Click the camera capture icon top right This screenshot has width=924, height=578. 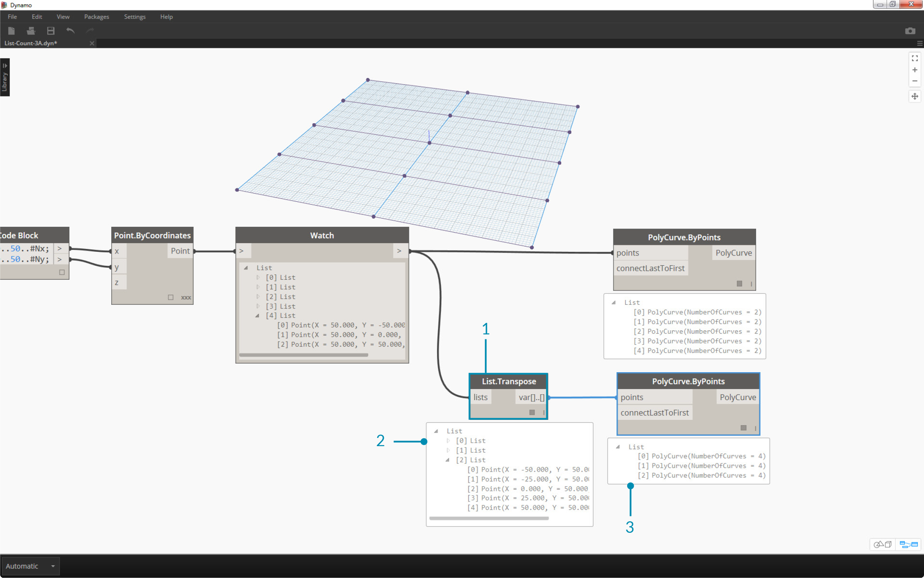[910, 31]
